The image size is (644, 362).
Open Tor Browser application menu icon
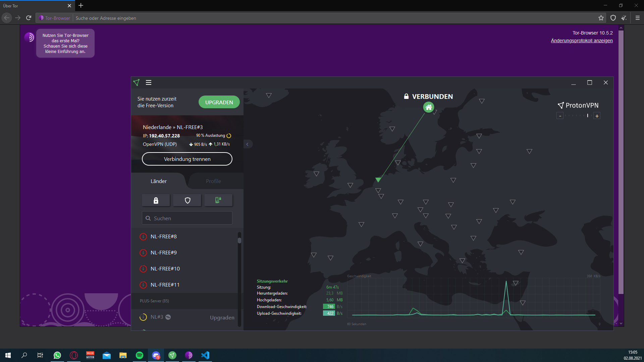tap(637, 18)
